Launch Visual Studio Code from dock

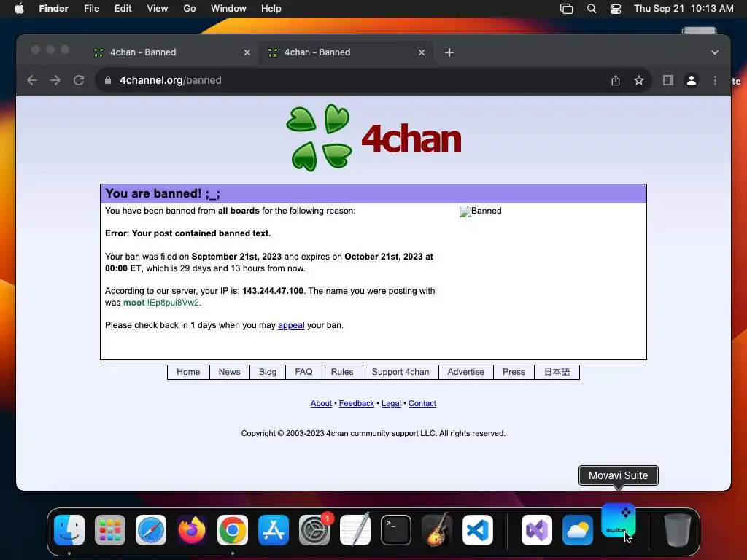pos(478,530)
